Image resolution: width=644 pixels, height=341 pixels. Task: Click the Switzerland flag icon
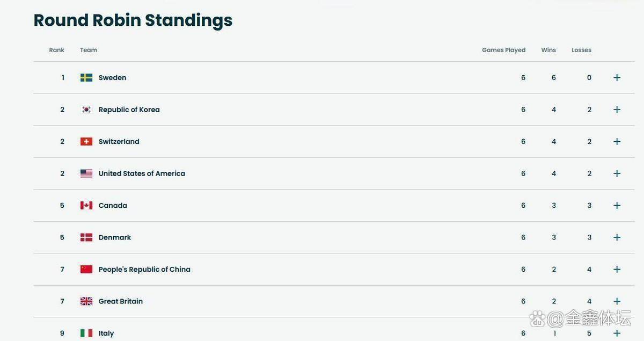(86, 142)
